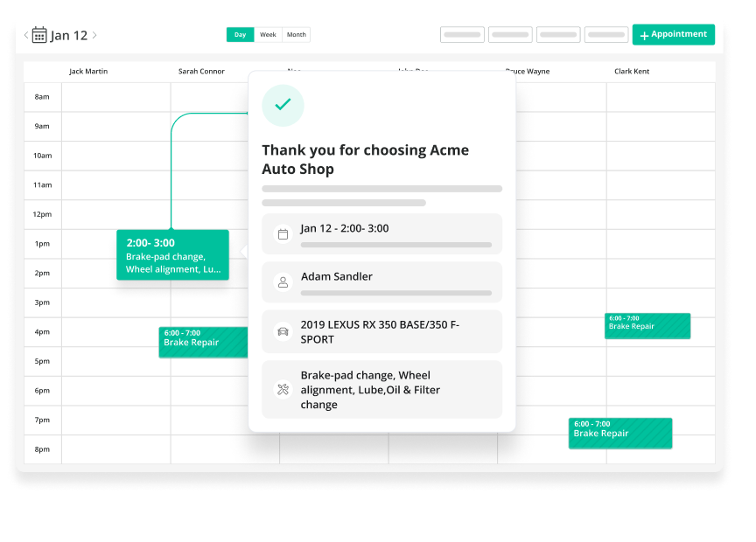This screenshot has height=542, width=756.
Task: Select Clark Kent's 6:00-7:00 Brake Repair appointment
Action: click(647, 325)
